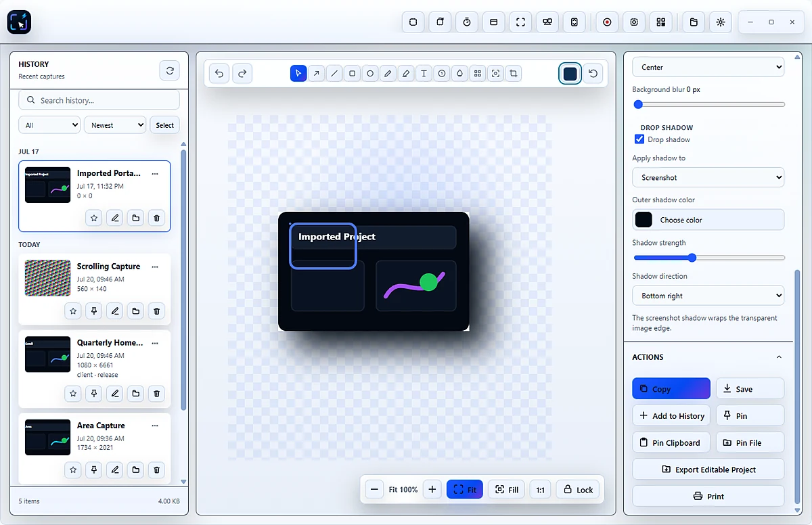The height and width of the screenshot is (525, 812).
Task: Start a scrolling capture from the top toolbar
Action: pos(574,22)
